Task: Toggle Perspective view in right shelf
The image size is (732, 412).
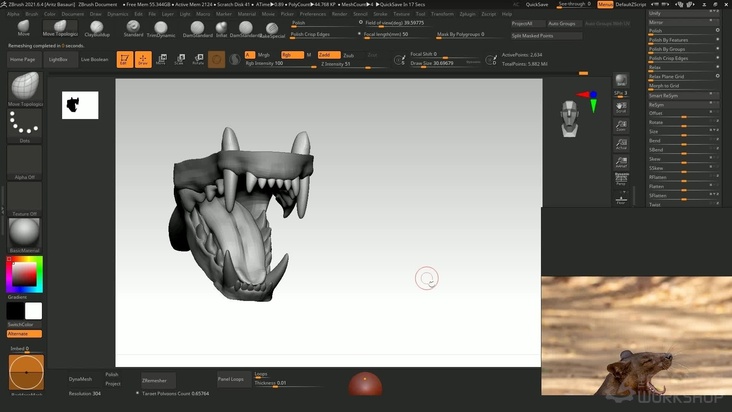Action: click(x=621, y=177)
